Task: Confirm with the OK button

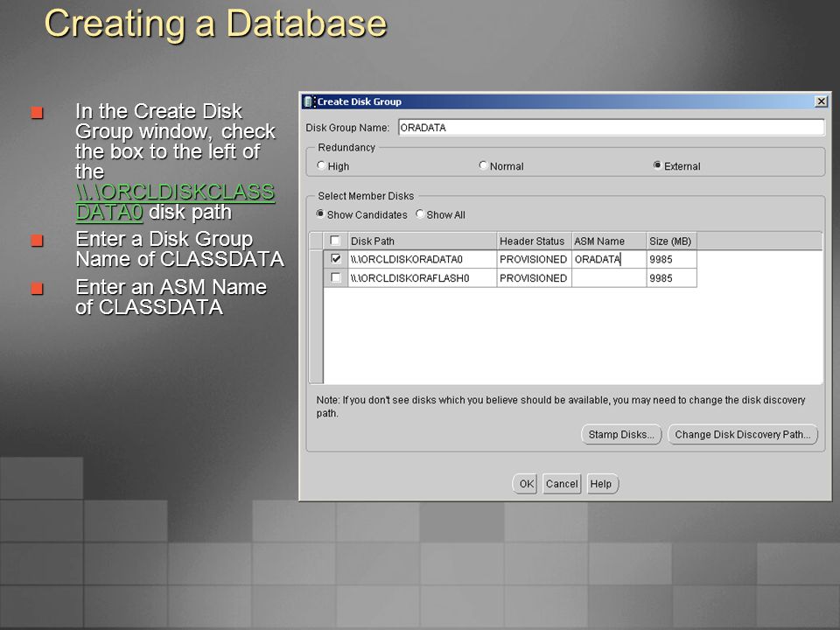Action: click(526, 484)
